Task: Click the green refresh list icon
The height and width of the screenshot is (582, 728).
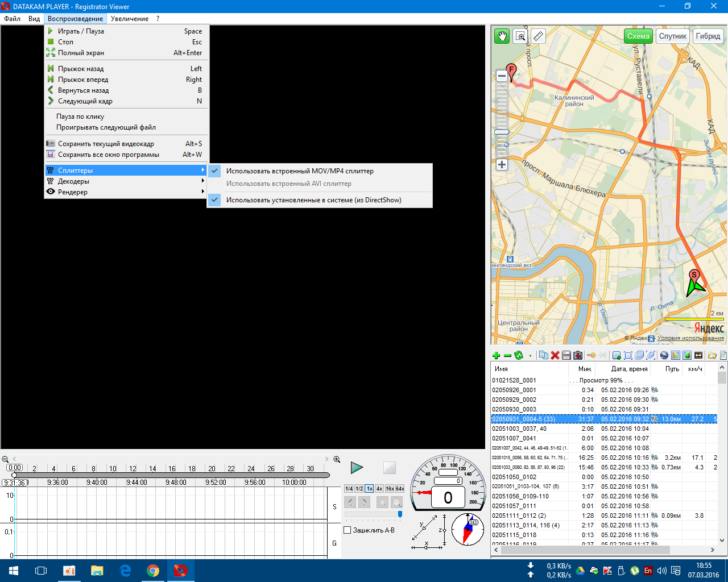Action: (519, 355)
